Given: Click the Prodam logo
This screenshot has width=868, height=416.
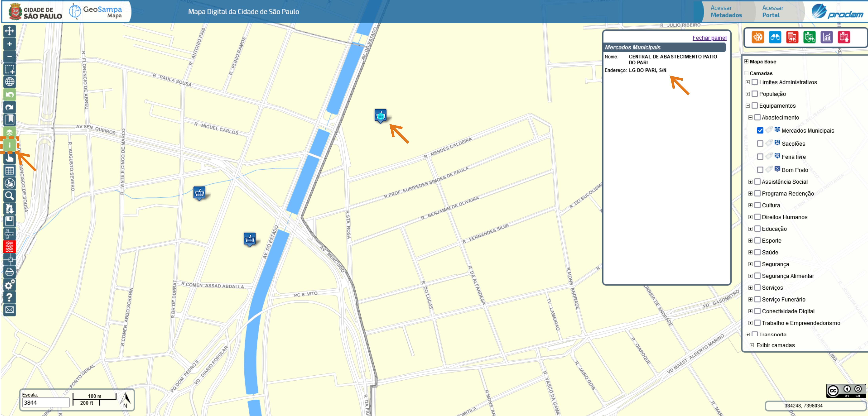Looking at the screenshot, I should (x=837, y=11).
